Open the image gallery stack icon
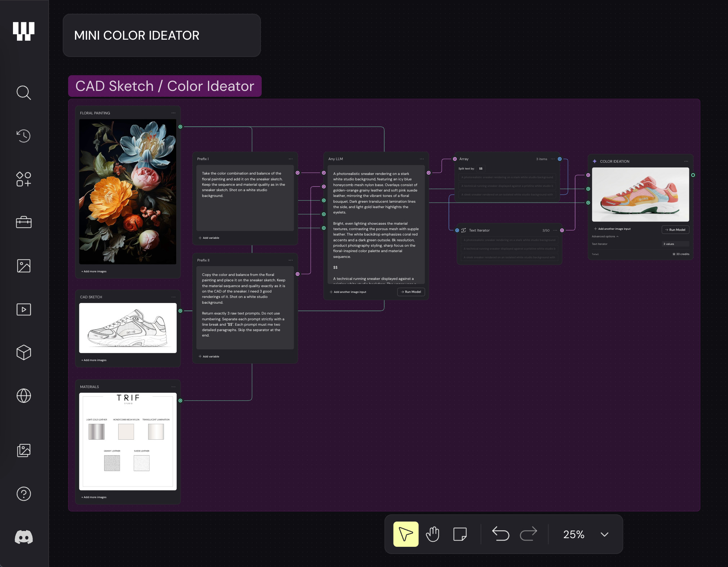 point(24,450)
